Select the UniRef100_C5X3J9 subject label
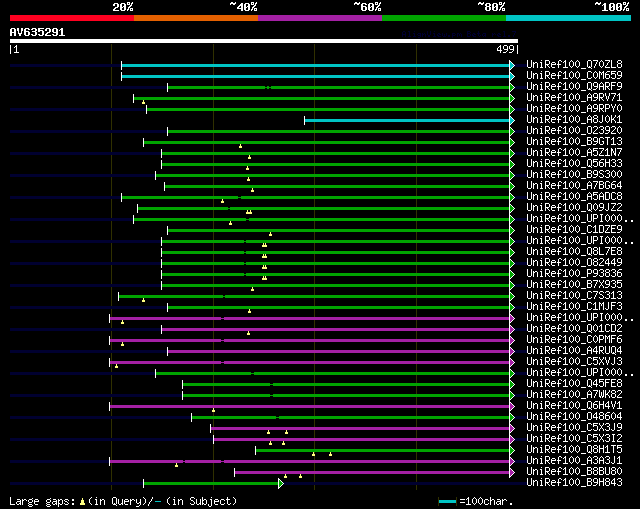This screenshot has width=640, height=509. tap(574, 428)
